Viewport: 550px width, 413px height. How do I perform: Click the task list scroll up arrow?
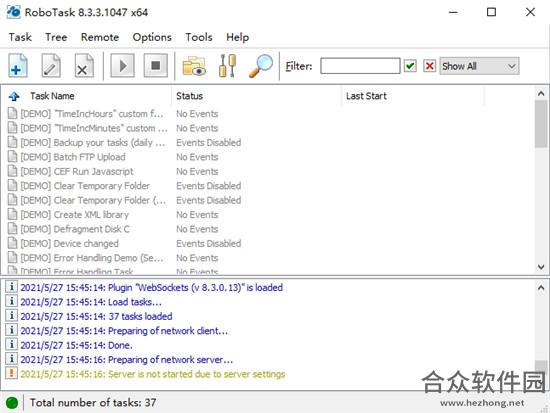pos(541,93)
